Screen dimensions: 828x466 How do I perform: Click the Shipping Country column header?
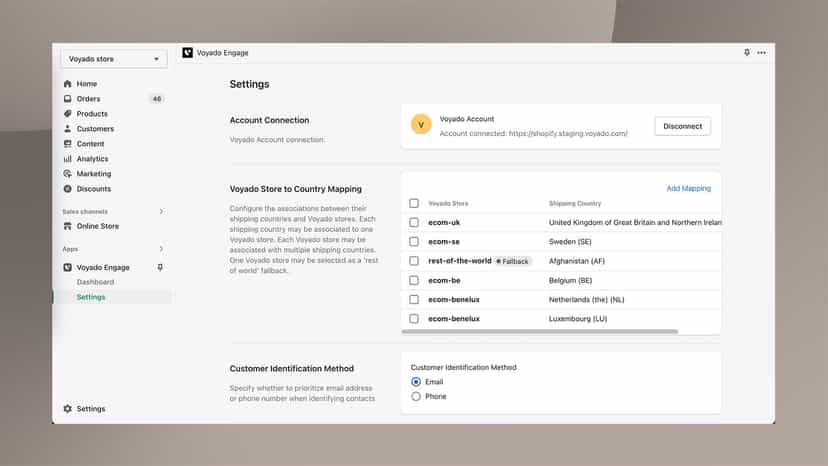(x=575, y=203)
